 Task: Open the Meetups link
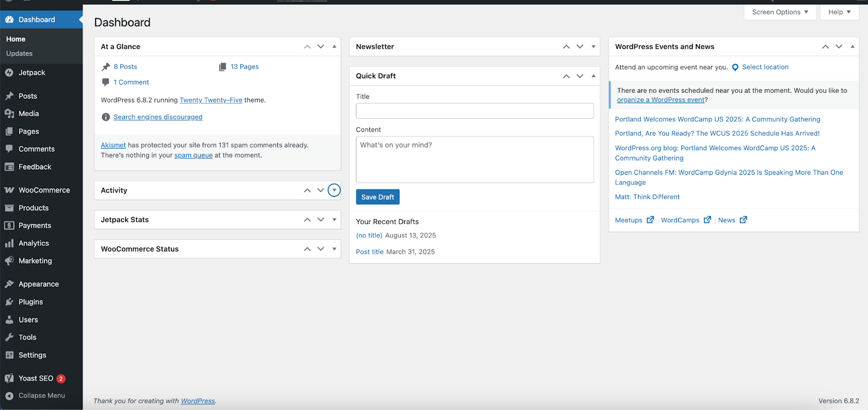coord(634,220)
